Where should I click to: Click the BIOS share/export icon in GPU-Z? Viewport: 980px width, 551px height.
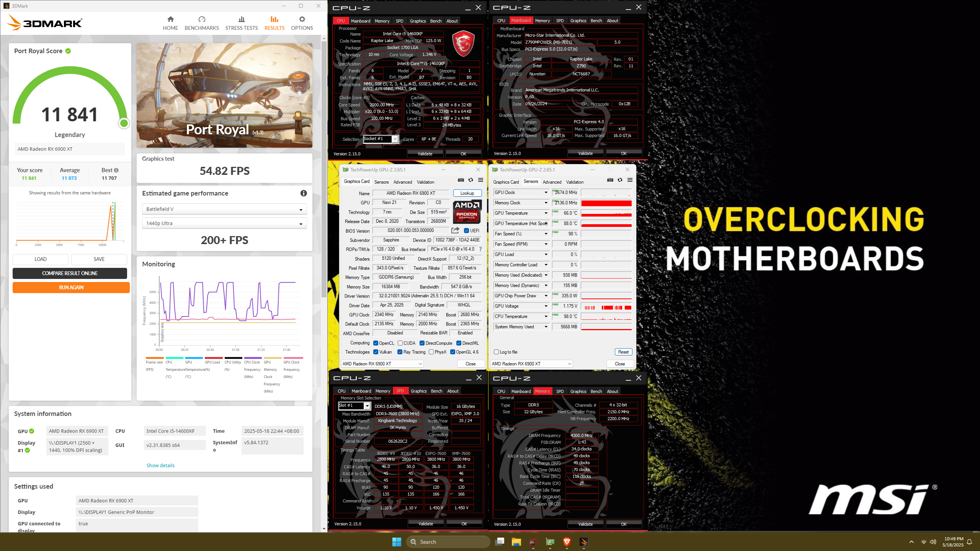click(455, 230)
